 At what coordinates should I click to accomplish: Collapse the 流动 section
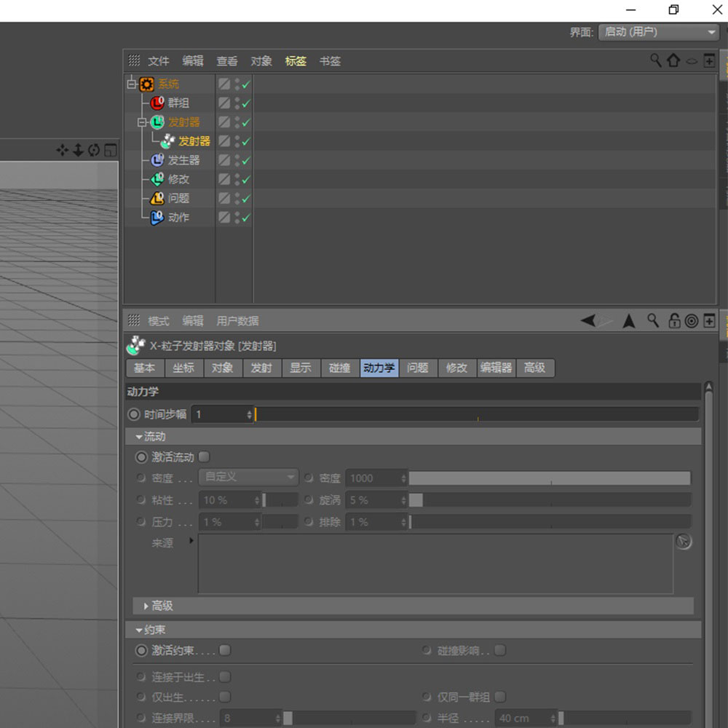[139, 437]
